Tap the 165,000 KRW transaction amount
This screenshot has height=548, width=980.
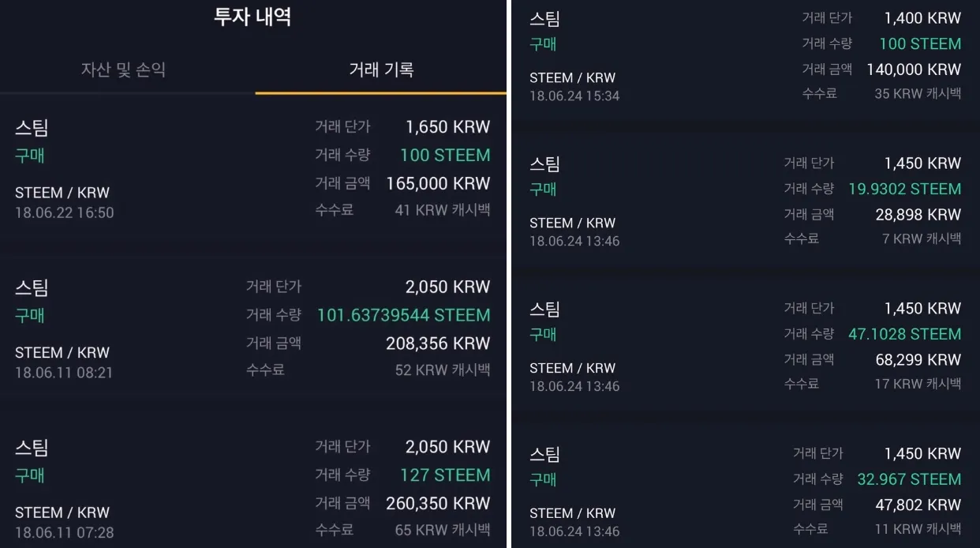pos(438,183)
